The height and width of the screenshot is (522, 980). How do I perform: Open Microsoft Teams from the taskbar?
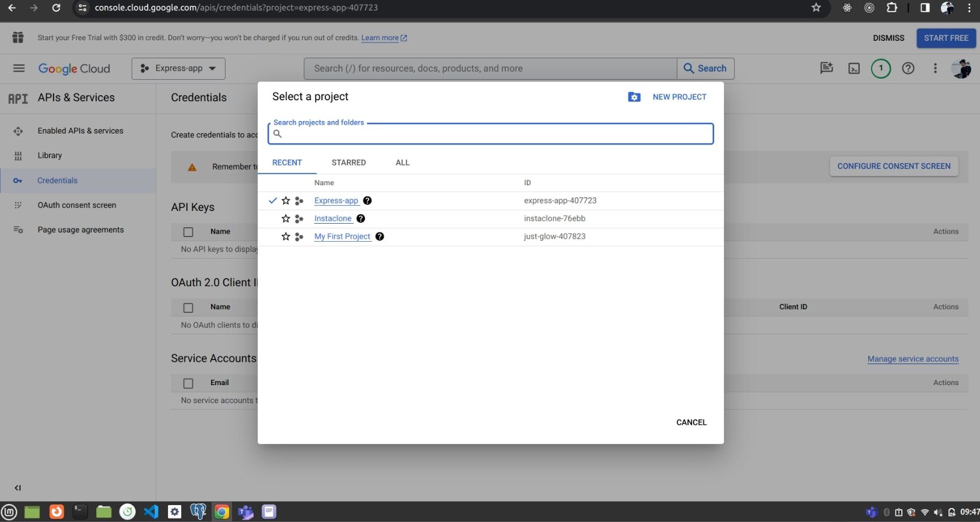[245, 512]
